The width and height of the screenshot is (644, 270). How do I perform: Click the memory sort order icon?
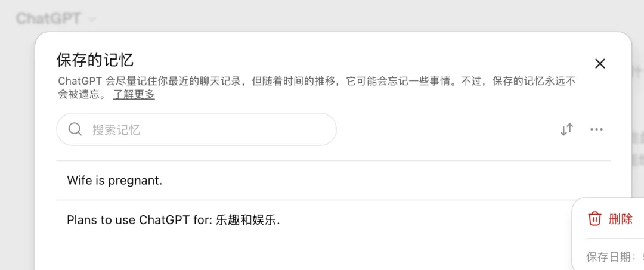[567, 130]
